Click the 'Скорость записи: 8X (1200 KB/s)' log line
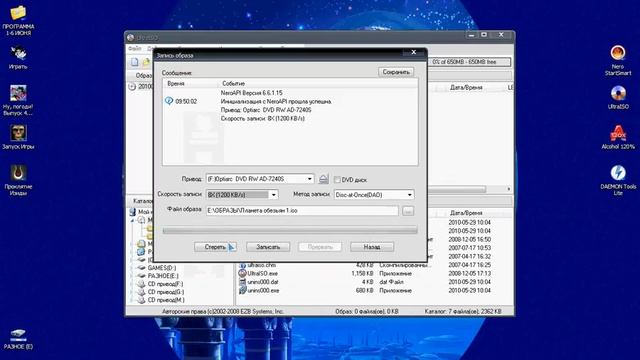The width and height of the screenshot is (640, 360). [262, 118]
